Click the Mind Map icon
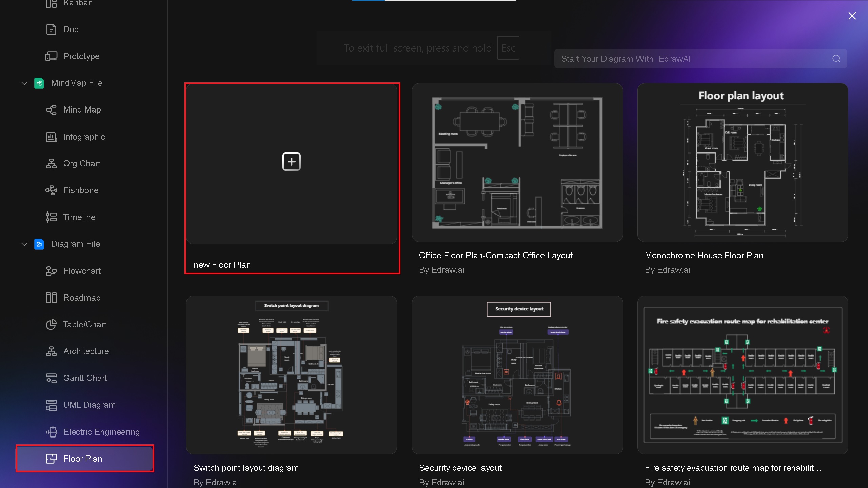This screenshot has height=488, width=868. 51,110
